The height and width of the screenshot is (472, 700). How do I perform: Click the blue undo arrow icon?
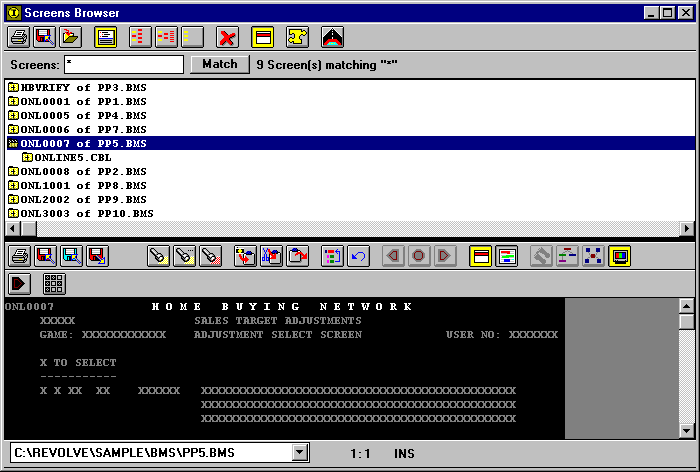[358, 256]
